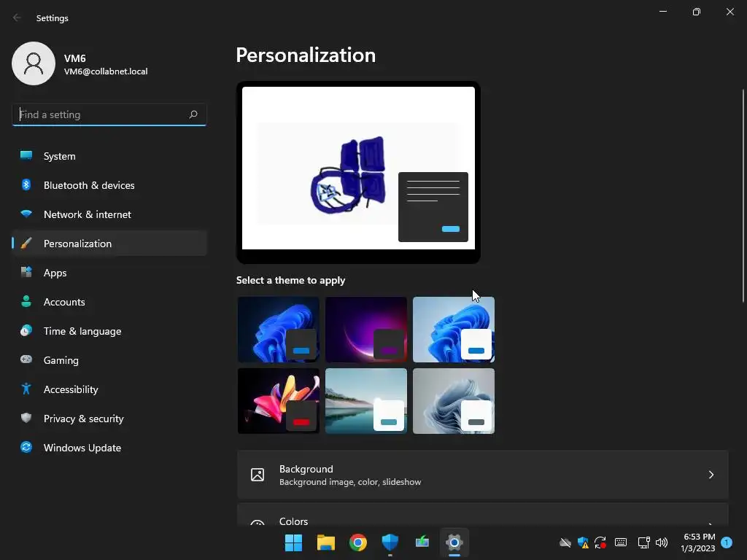Viewport: 747px width, 560px height.
Task: Click the Privacy & security shield icon
Action: (26, 418)
